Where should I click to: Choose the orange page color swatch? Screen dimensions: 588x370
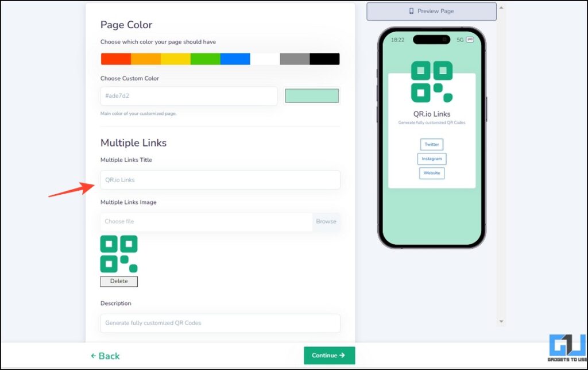coord(146,59)
